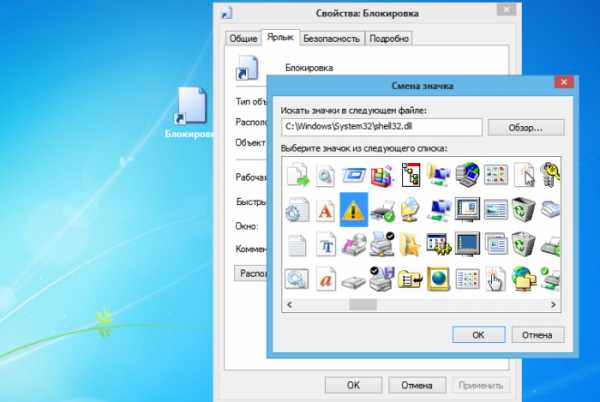600x402 pixels.
Task: Pick the window list with yellow arrows icon
Action: click(439, 244)
